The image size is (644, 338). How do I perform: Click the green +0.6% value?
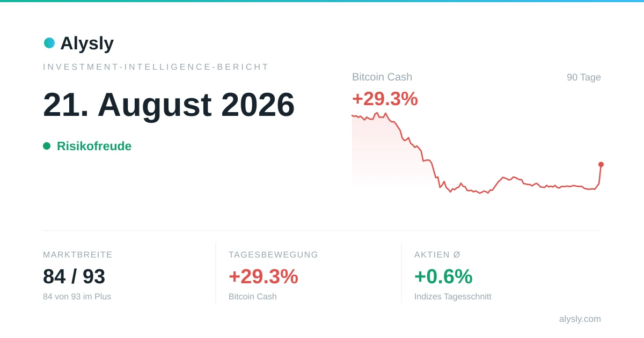pyautogui.click(x=443, y=276)
